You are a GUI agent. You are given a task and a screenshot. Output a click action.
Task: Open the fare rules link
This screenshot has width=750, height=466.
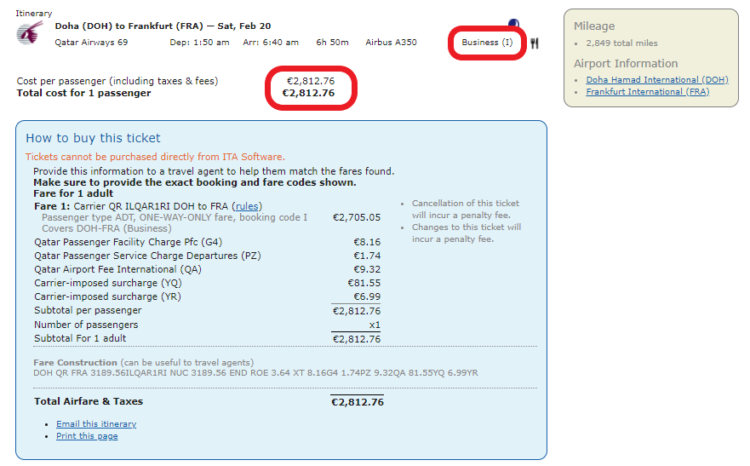(247, 206)
